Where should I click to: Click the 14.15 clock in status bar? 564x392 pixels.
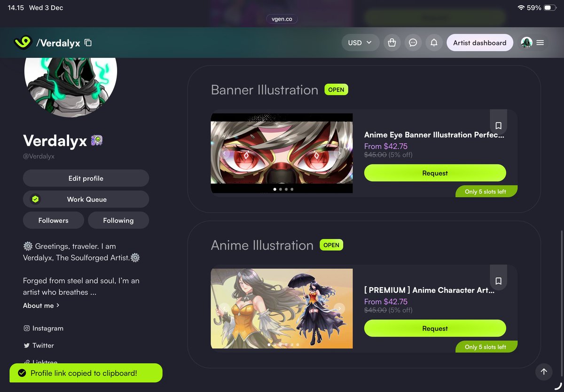pos(16,8)
